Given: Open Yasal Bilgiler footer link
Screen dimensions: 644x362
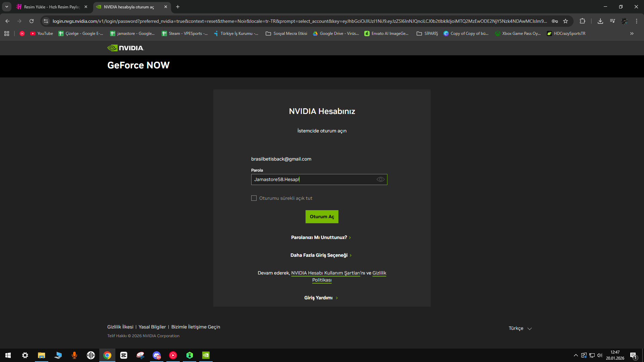Looking at the screenshot, I should coord(152,327).
